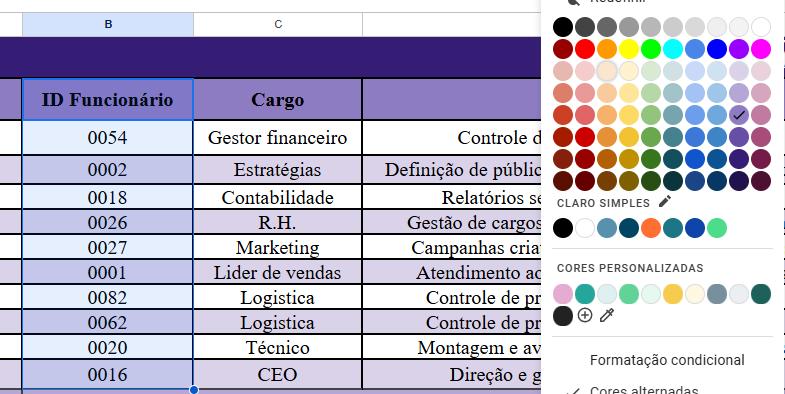
Task: Pick a color with the eyedropper tool
Action: (607, 315)
